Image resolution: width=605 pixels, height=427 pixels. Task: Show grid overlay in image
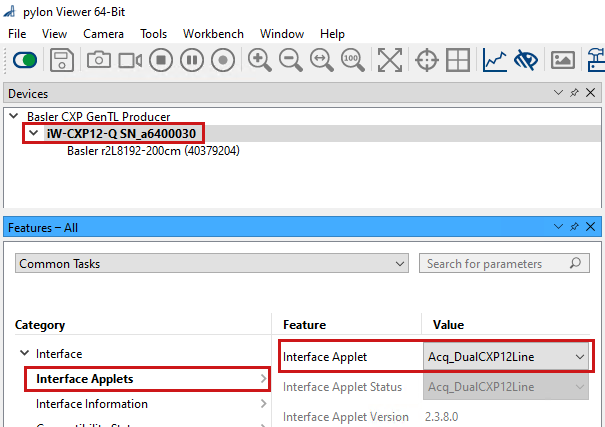coord(458,60)
